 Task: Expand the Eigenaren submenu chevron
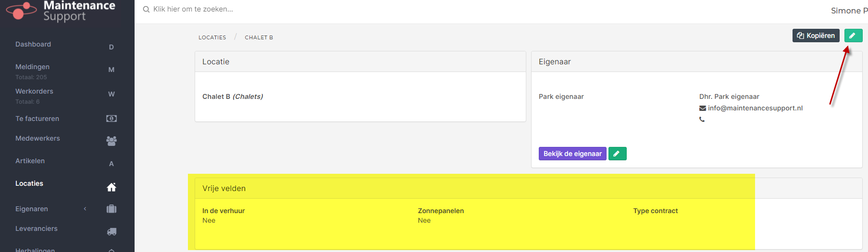[x=85, y=209]
